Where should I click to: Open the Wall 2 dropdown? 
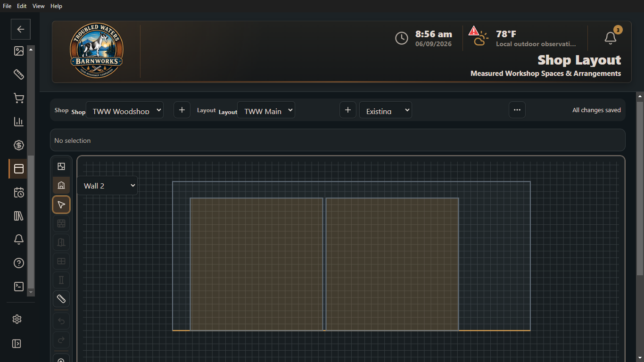click(107, 186)
